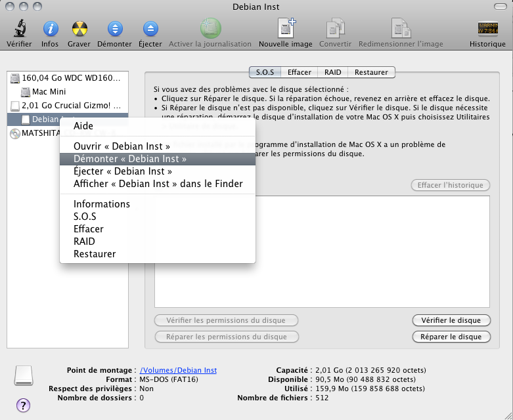This screenshot has height=420, width=513.
Task: Choose Effacer in context menu
Action: 158,229
